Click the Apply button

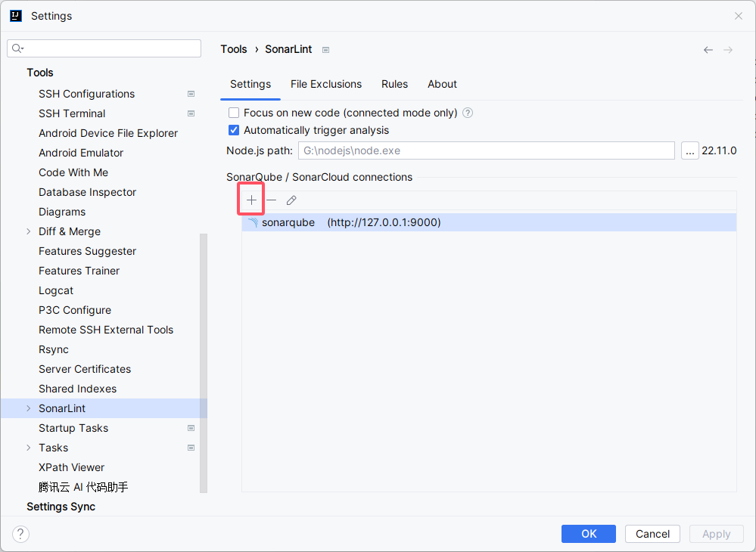[716, 534]
